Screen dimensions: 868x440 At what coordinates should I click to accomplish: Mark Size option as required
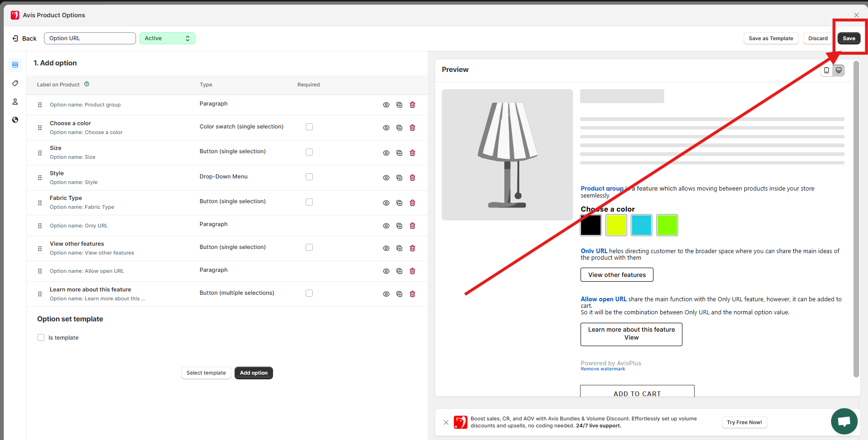click(x=309, y=152)
